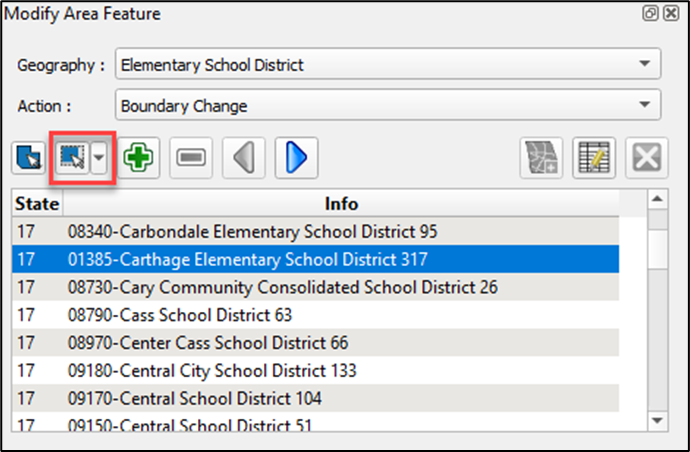Sort list by Info column header
Viewport: 690px width, 452px height.
tap(341, 203)
